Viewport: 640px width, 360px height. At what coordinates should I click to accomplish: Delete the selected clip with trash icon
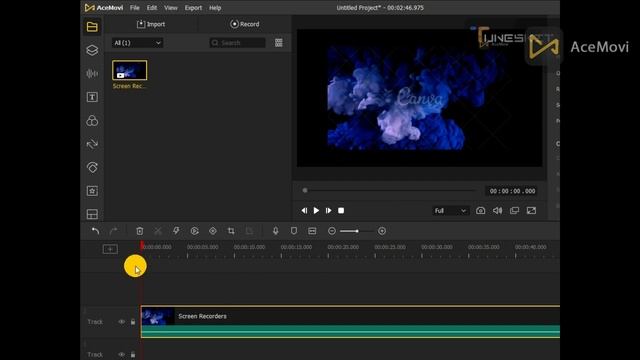tap(140, 231)
